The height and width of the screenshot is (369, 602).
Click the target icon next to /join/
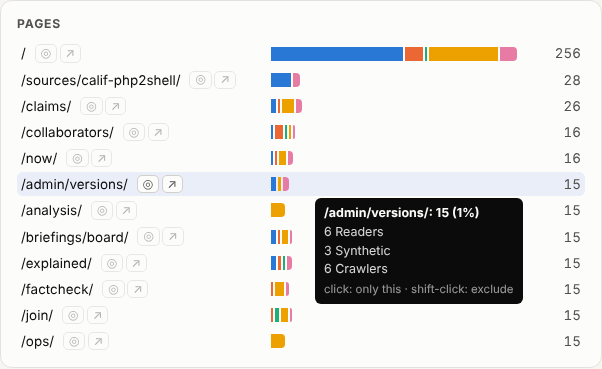[73, 316]
